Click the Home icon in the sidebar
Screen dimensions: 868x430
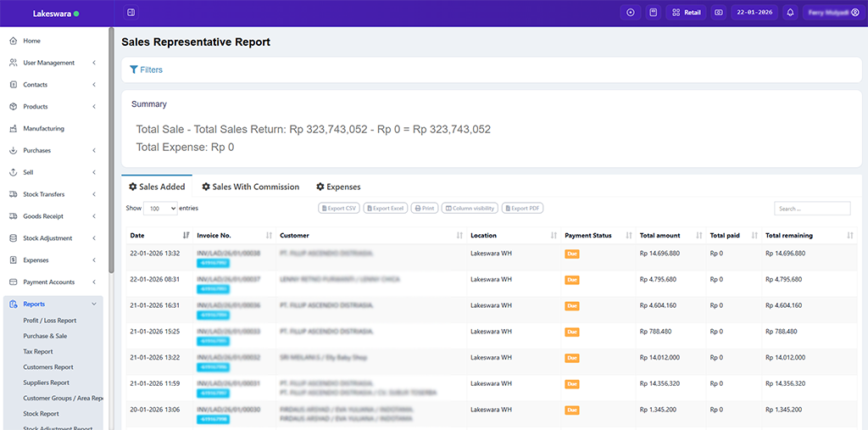pyautogui.click(x=14, y=41)
